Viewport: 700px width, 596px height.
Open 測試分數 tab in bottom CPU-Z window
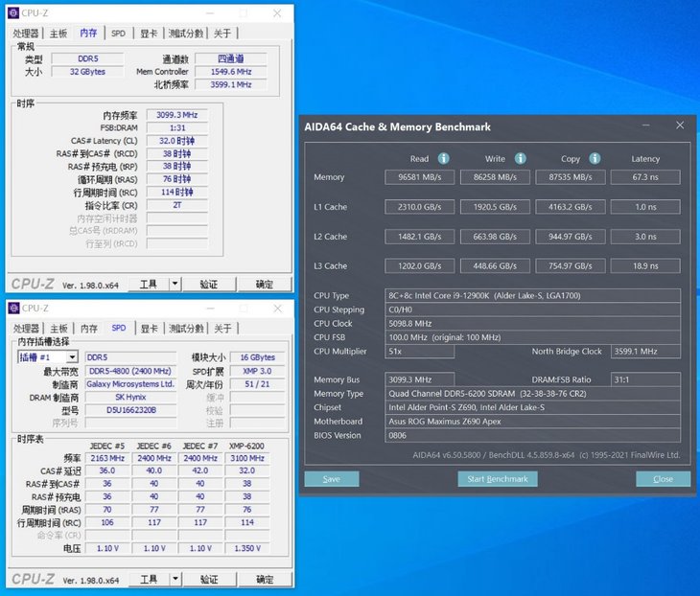click(x=187, y=329)
